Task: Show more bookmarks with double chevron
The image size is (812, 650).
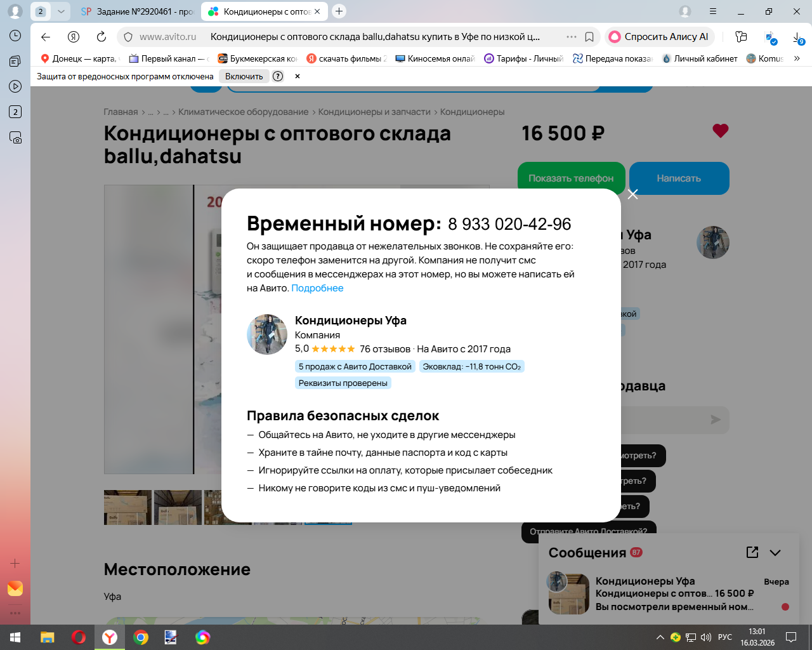Action: pos(797,58)
